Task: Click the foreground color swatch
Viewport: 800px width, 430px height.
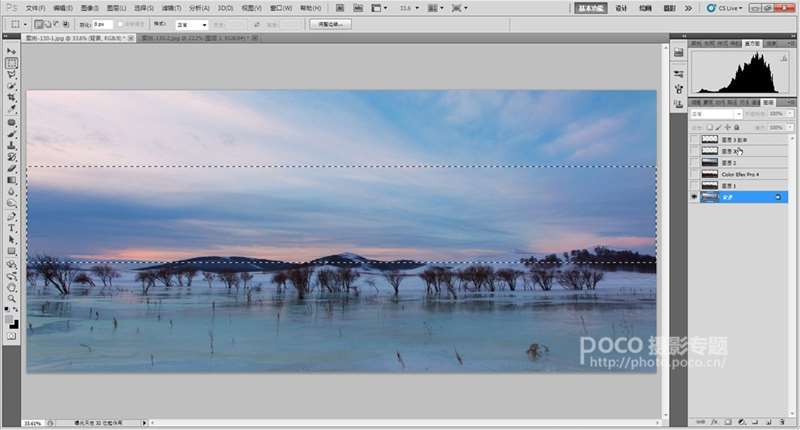Action: click(10, 320)
